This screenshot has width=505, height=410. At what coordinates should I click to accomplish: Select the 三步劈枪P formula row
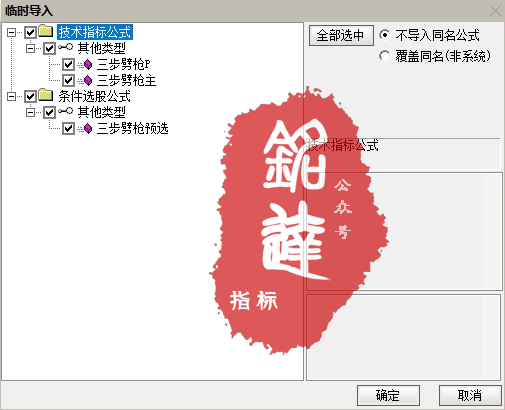click(124, 64)
